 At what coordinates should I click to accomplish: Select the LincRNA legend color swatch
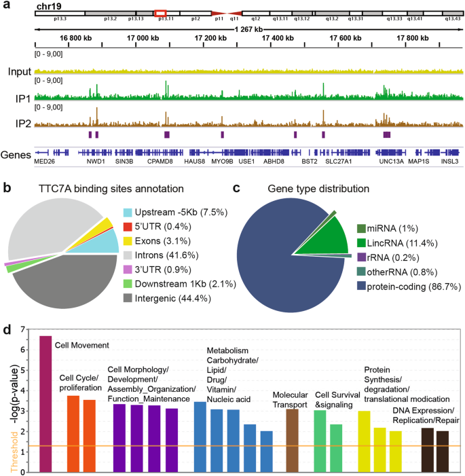point(362,243)
